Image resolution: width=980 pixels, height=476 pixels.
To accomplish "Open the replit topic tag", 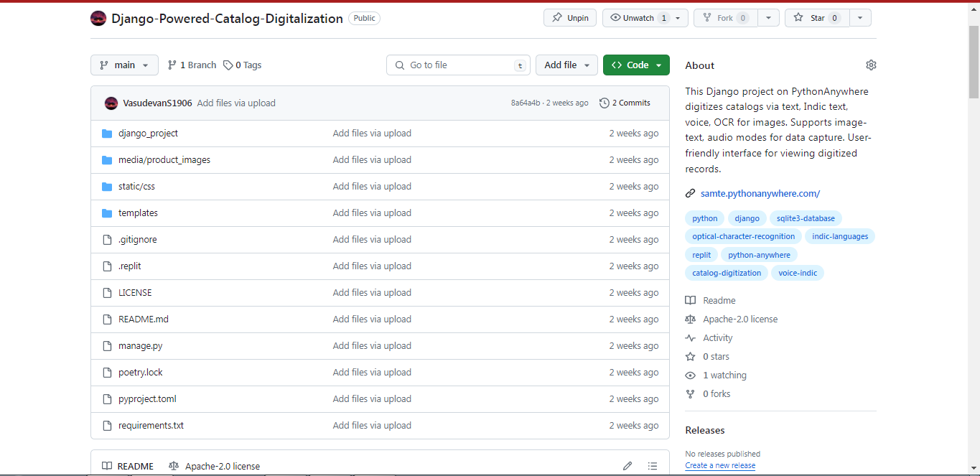I will click(701, 255).
